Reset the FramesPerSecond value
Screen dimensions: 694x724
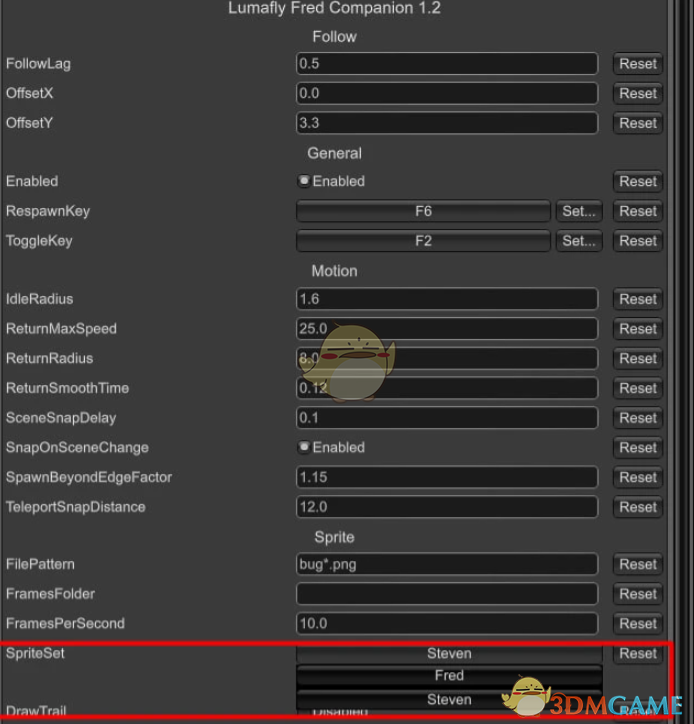pyautogui.click(x=638, y=623)
